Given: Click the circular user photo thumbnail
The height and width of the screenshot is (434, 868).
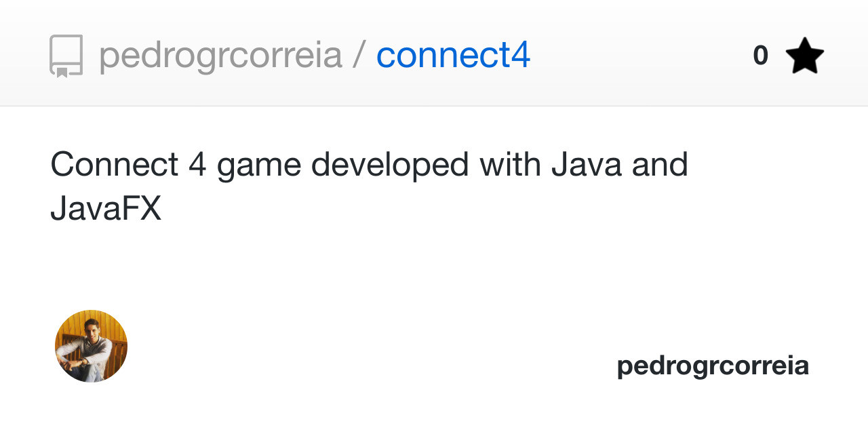Looking at the screenshot, I should point(90,346).
